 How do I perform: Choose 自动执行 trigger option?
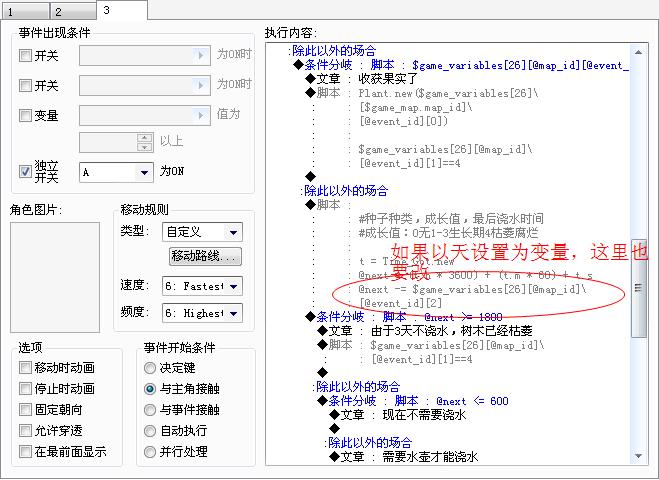[150, 431]
